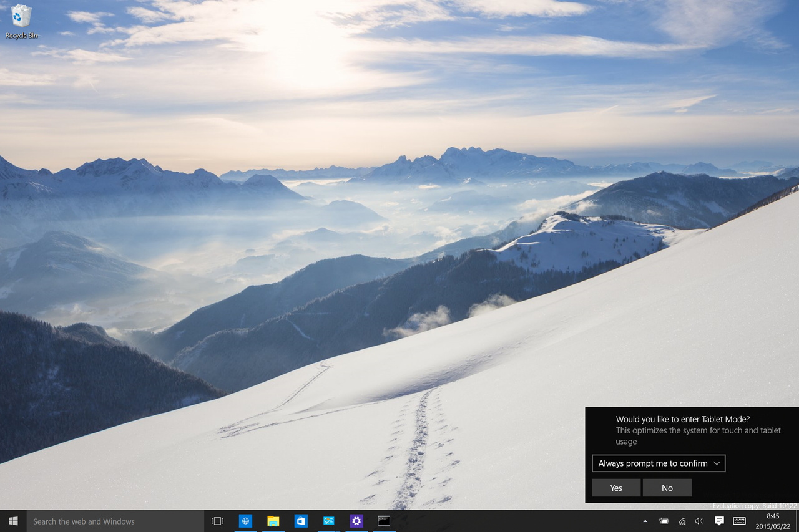Check the battery status tray icon
Image resolution: width=799 pixels, height=532 pixels.
pyautogui.click(x=664, y=521)
